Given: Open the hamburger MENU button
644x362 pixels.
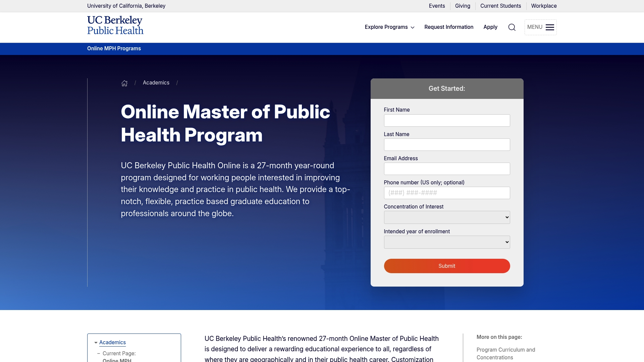Looking at the screenshot, I should 540,27.
